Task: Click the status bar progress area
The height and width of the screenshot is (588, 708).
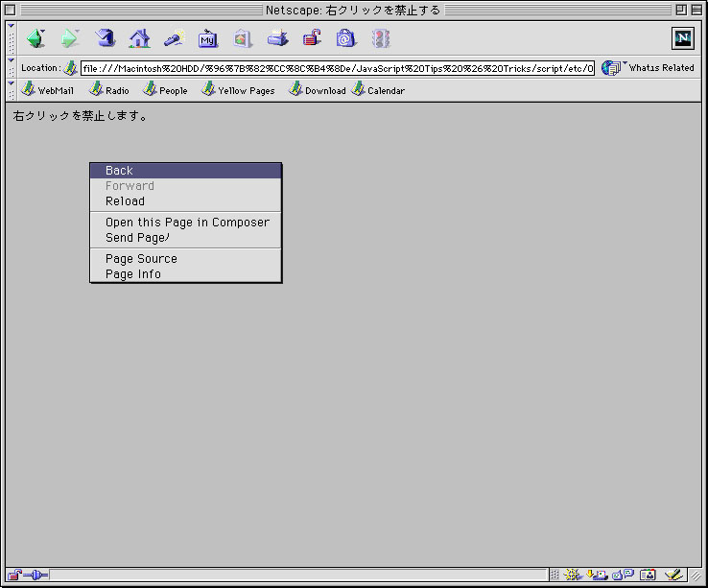Action: (298, 575)
